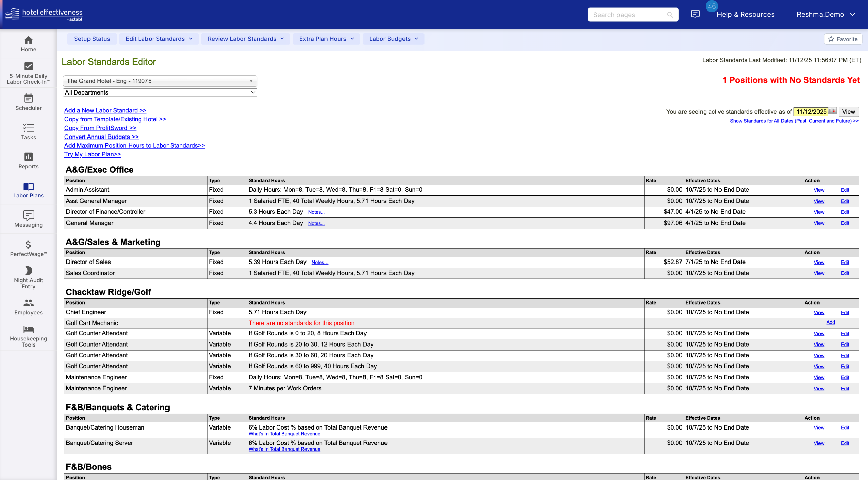Select the Setup Status tab
868x480 pixels.
(92, 39)
